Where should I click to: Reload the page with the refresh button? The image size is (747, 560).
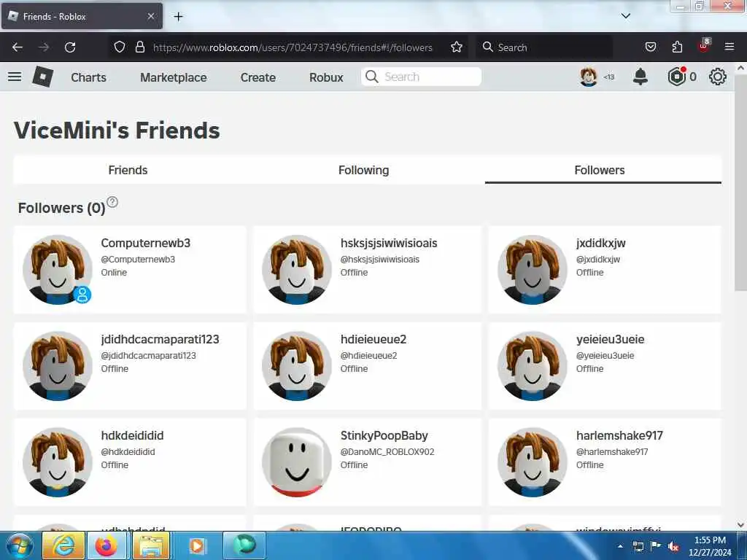(70, 47)
